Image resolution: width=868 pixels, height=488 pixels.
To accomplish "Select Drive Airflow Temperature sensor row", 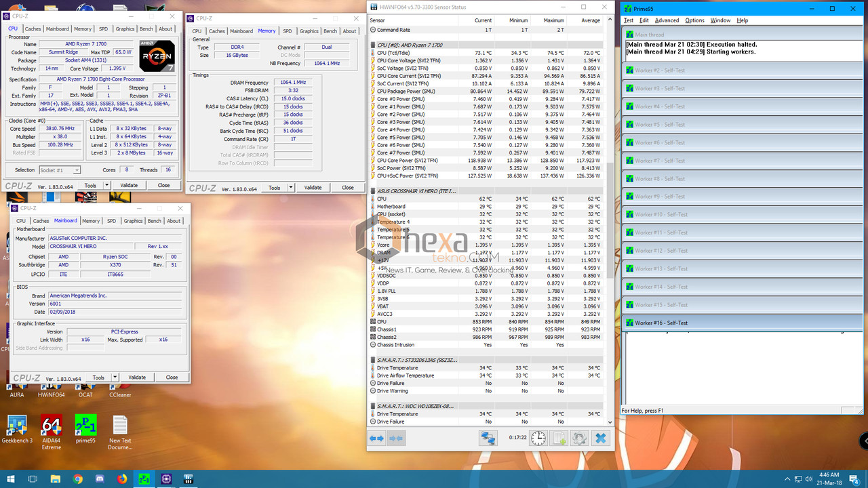I will 486,375.
